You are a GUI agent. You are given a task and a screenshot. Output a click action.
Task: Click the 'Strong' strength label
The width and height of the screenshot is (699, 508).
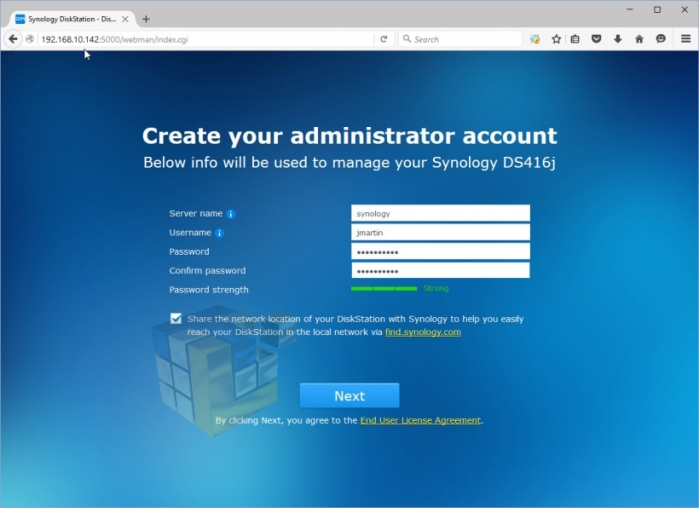click(436, 289)
